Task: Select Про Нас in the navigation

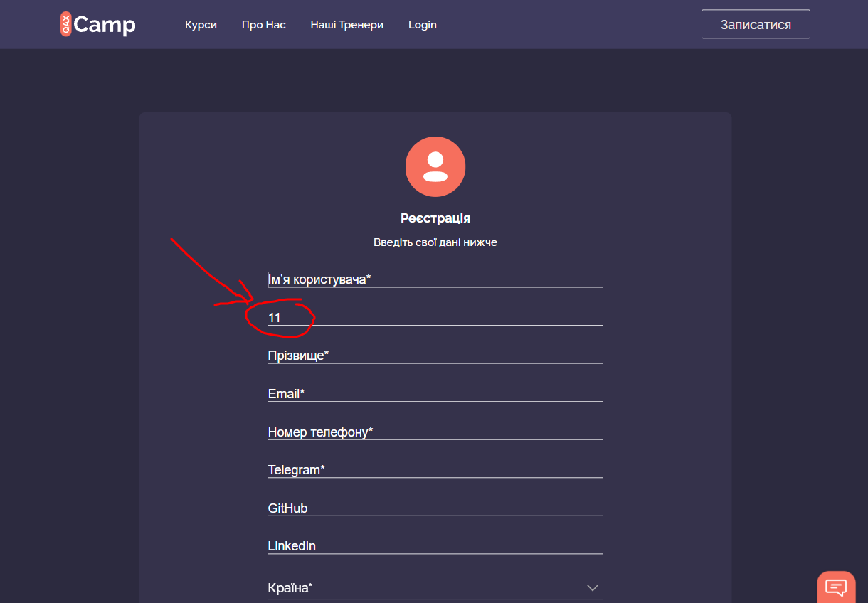Action: [x=263, y=24]
